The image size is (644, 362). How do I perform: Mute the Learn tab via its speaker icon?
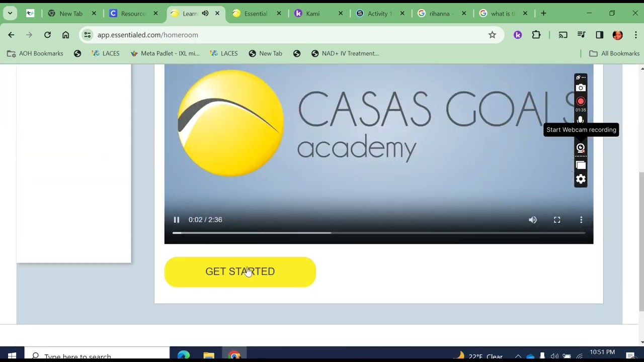point(205,14)
